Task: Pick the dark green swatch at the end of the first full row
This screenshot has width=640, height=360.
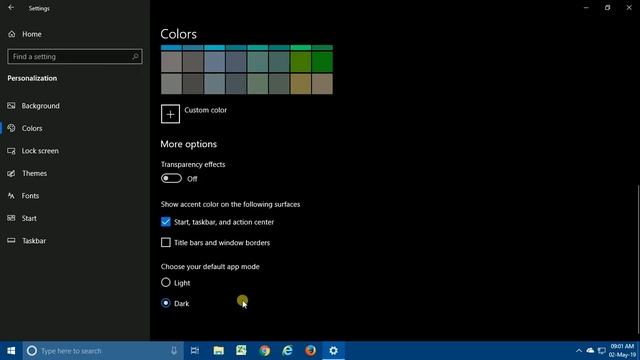Action: coord(322,62)
